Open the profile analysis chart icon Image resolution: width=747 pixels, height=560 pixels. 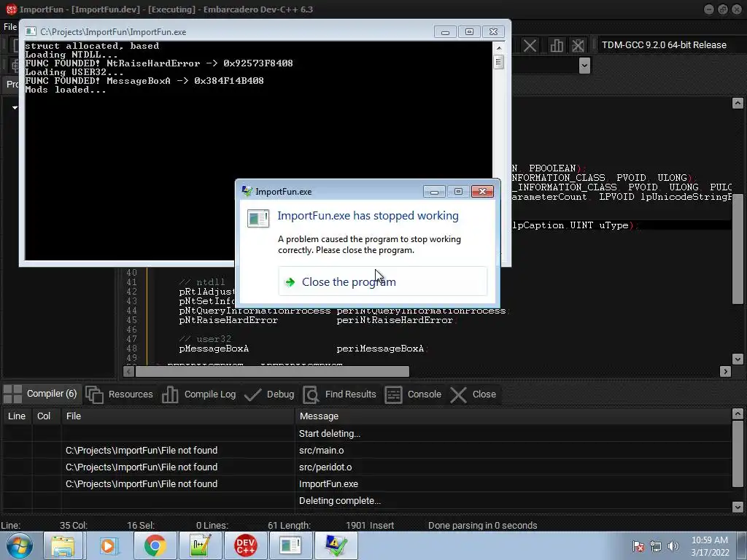[556, 46]
